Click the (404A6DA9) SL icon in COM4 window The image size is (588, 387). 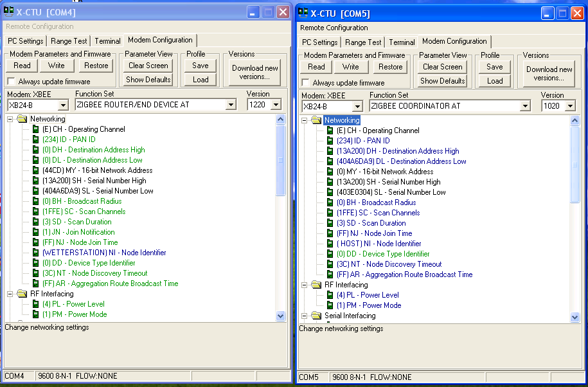tap(35, 192)
